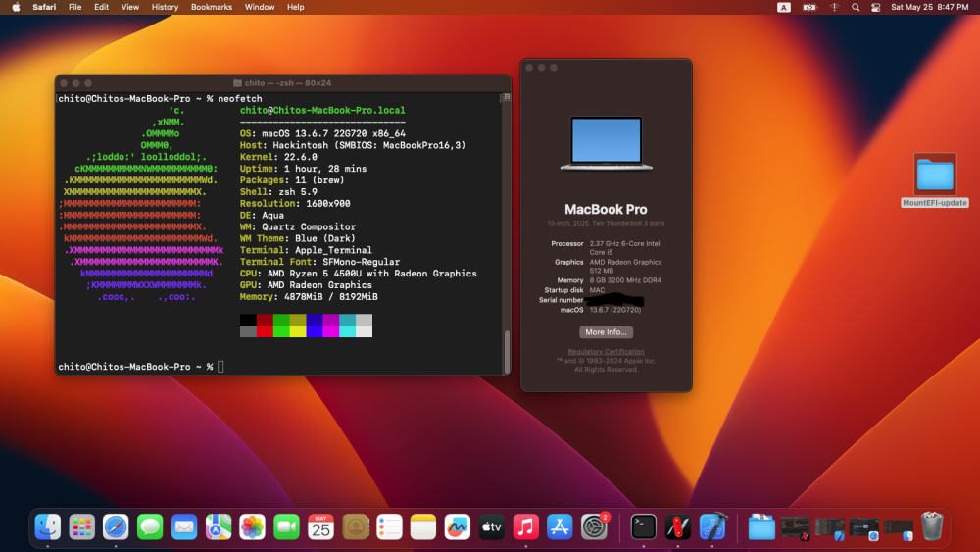This screenshot has height=552, width=980.
Task: Launch Reminders from the dock
Action: pyautogui.click(x=389, y=527)
